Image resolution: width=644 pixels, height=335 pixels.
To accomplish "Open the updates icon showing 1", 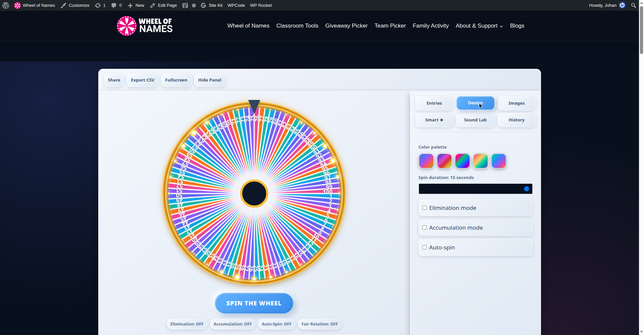I will 100,5.
